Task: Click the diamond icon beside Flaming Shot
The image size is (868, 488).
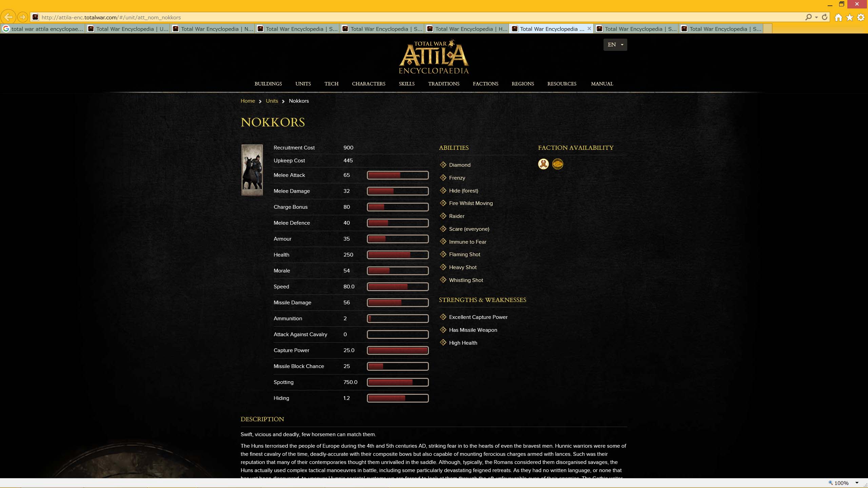Action: [443, 254]
